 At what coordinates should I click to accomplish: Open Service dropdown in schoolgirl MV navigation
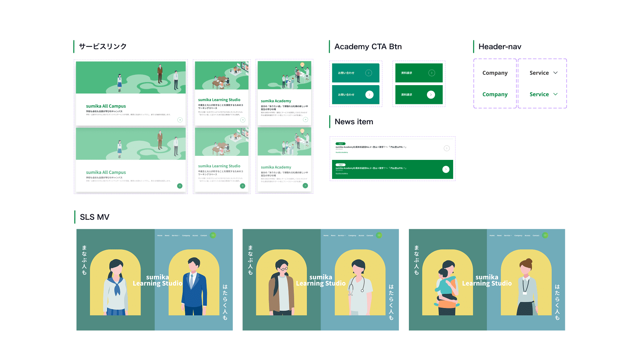(175, 236)
